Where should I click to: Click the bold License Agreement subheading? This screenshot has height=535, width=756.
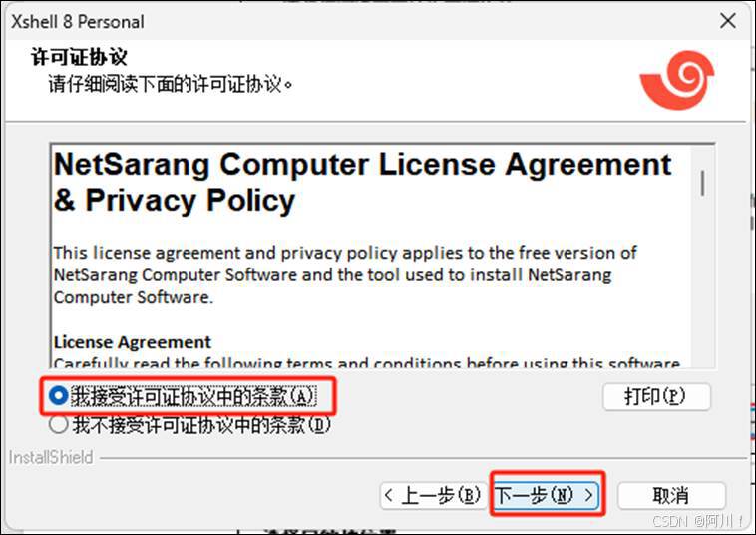(x=132, y=342)
